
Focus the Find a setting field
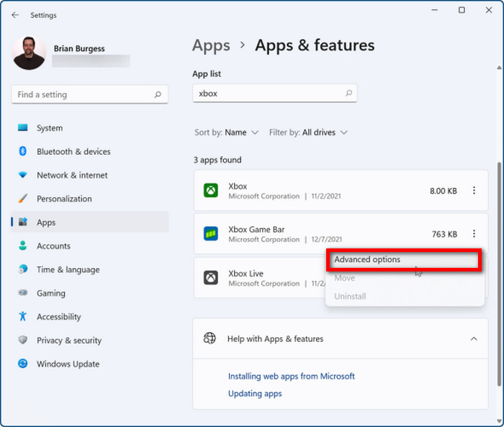click(90, 94)
